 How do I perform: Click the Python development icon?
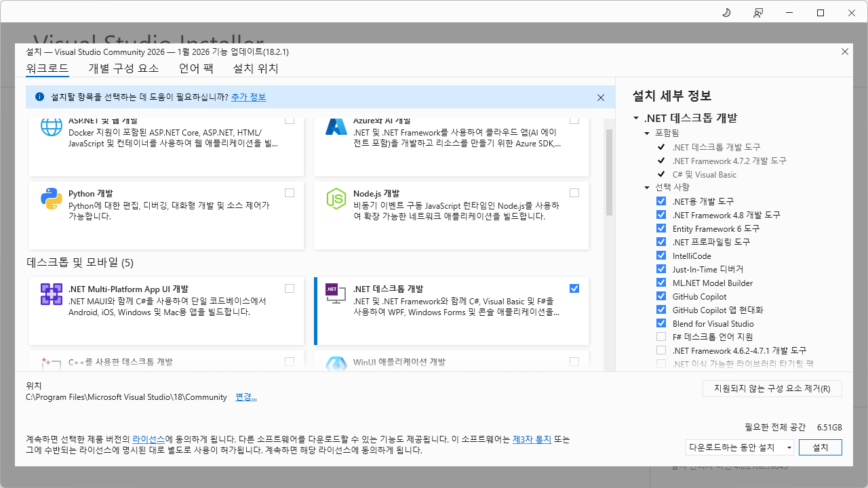(52, 199)
